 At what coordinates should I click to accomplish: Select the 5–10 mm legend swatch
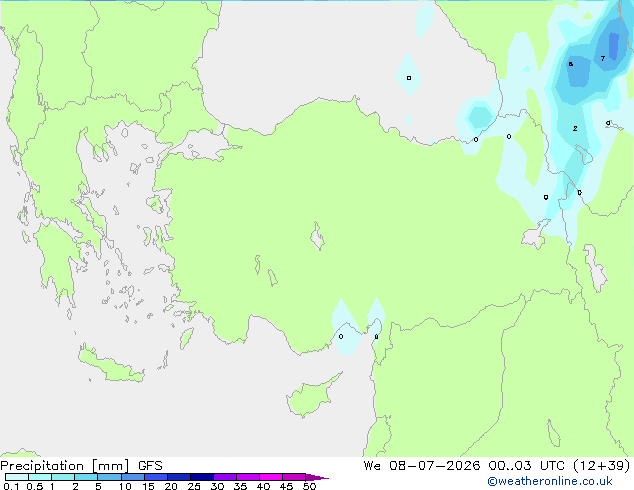coord(109,477)
